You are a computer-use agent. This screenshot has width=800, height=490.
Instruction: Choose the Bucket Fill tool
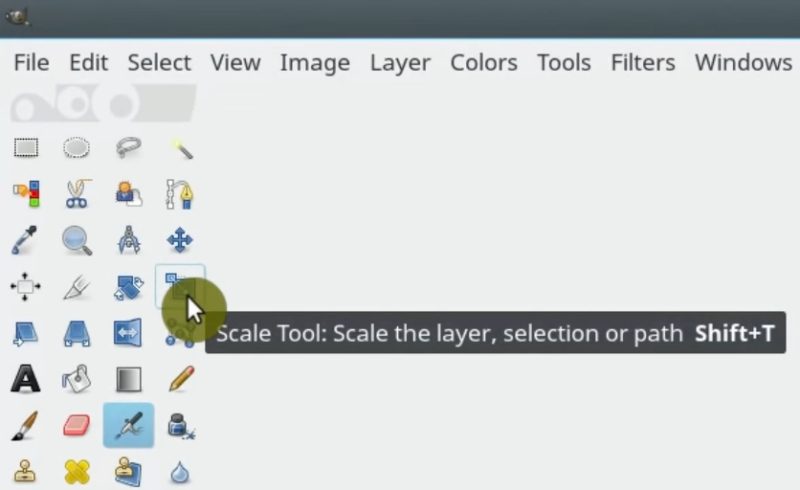click(77, 379)
